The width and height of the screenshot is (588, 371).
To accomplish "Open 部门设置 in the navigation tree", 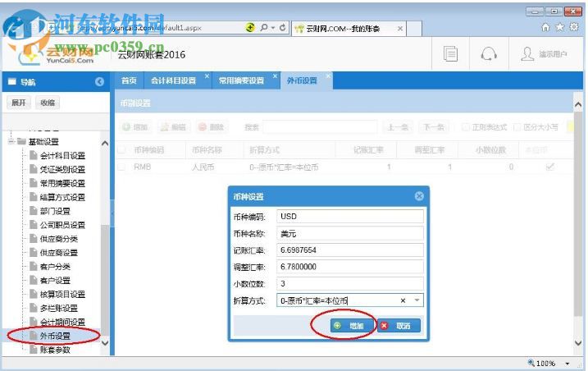I will point(55,211).
